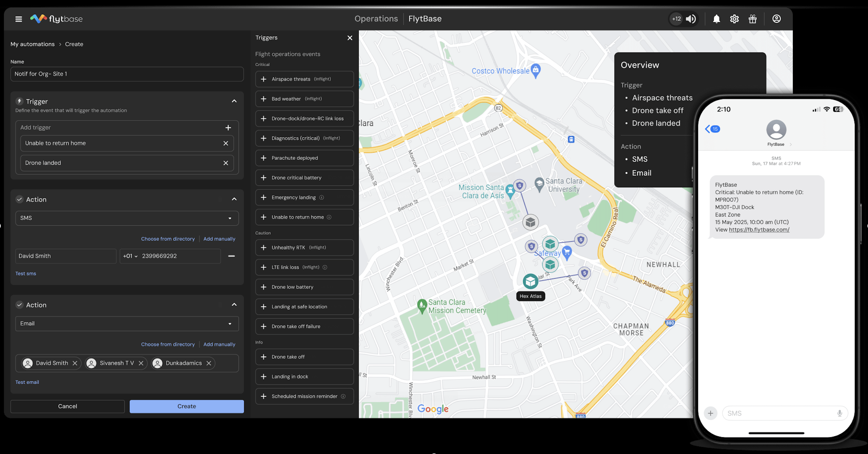The height and width of the screenshot is (454, 868).
Task: Click the Test sms link
Action: coord(25,273)
